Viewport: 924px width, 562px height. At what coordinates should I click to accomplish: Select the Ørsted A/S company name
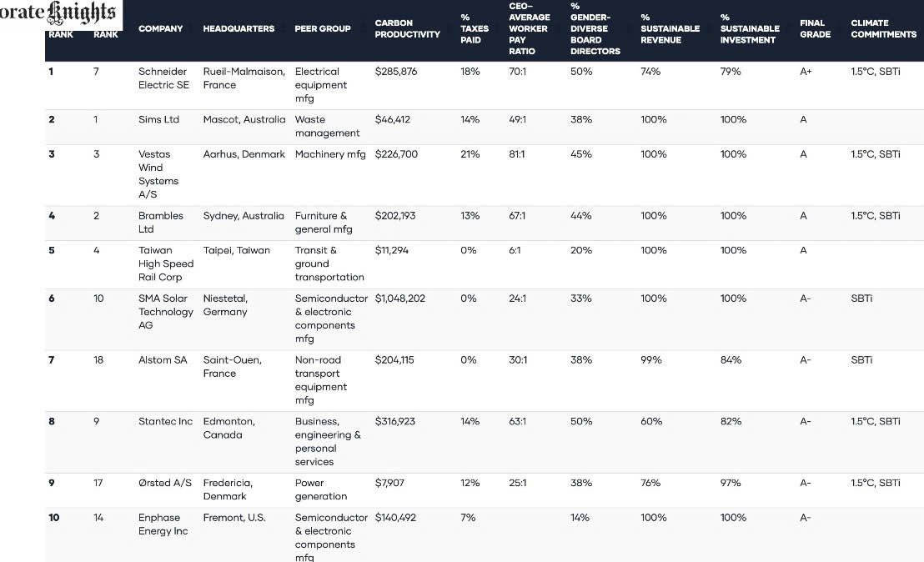(x=164, y=483)
